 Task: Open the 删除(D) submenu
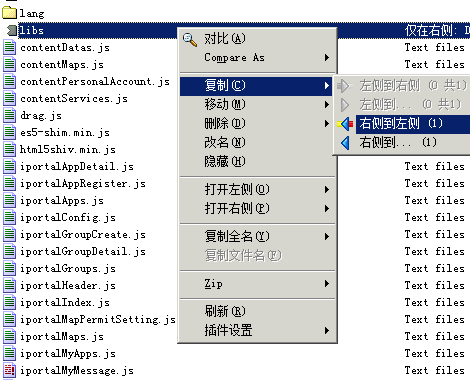tap(256, 124)
